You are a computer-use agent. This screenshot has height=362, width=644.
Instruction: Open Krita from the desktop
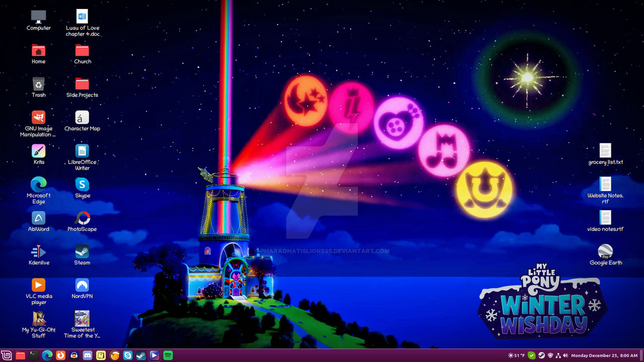(x=38, y=151)
